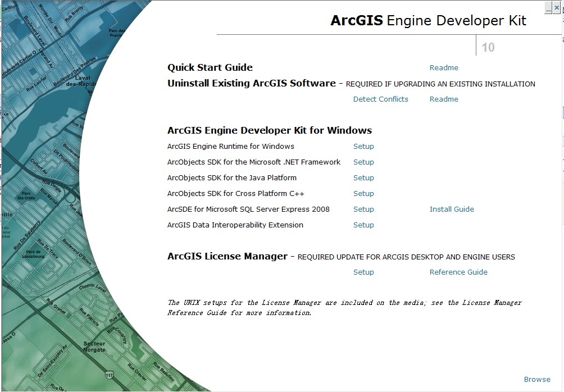Image resolution: width=564 pixels, height=392 pixels.
Task: Start the ArcGIS License Manager Setup
Action: [363, 272]
